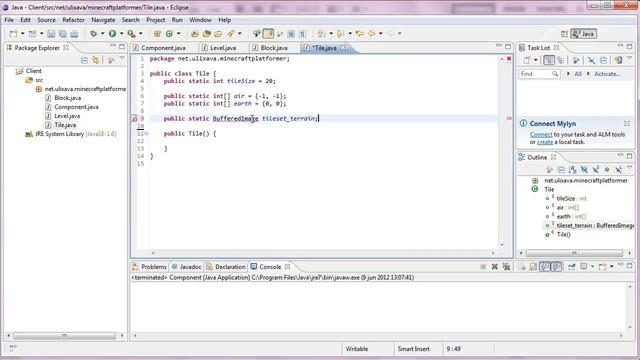640x360 pixels.
Task: Toggle Categorized view in Task List
Action: pyautogui.click(x=549, y=60)
